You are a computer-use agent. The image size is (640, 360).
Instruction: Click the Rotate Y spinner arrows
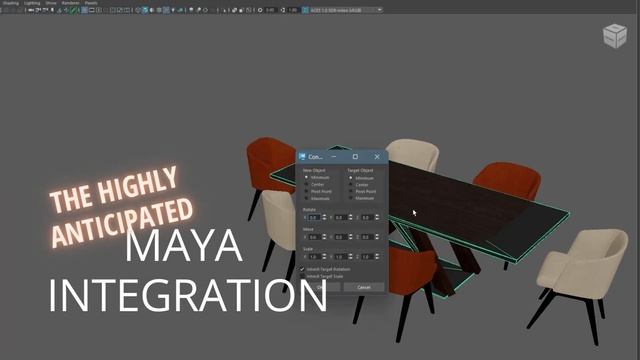(350, 217)
